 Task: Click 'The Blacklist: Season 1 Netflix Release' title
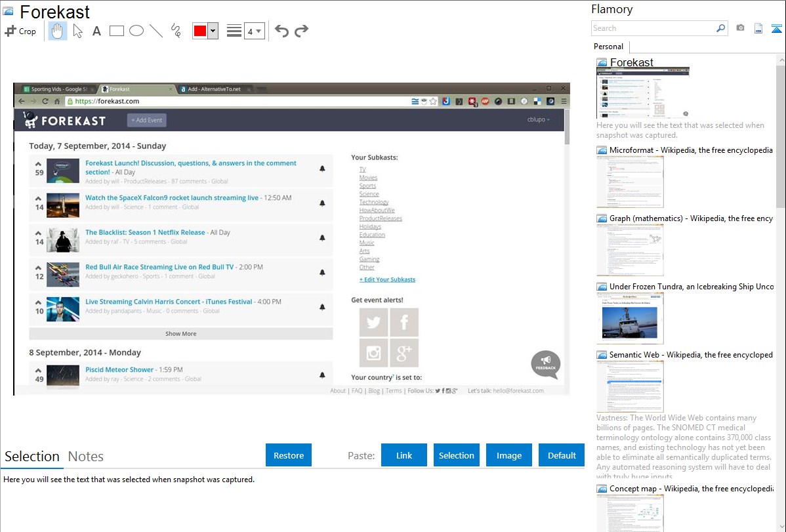pyautogui.click(x=145, y=233)
